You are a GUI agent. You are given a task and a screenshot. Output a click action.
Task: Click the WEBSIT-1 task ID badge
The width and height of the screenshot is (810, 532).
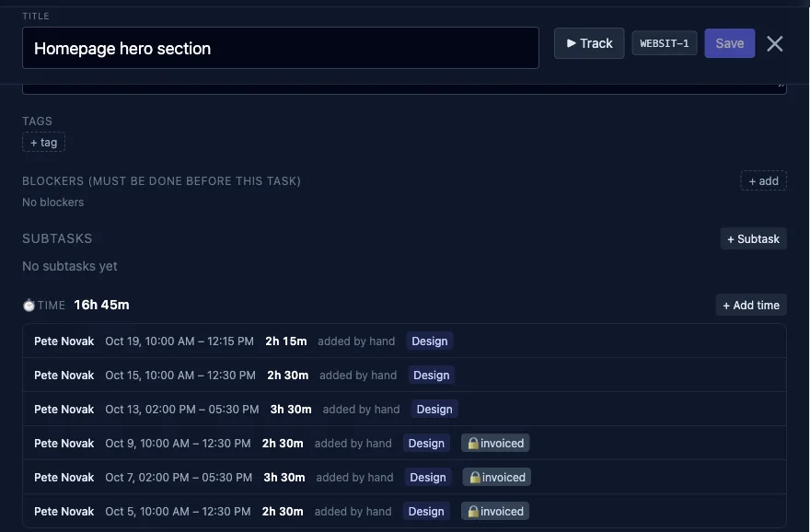(665, 43)
